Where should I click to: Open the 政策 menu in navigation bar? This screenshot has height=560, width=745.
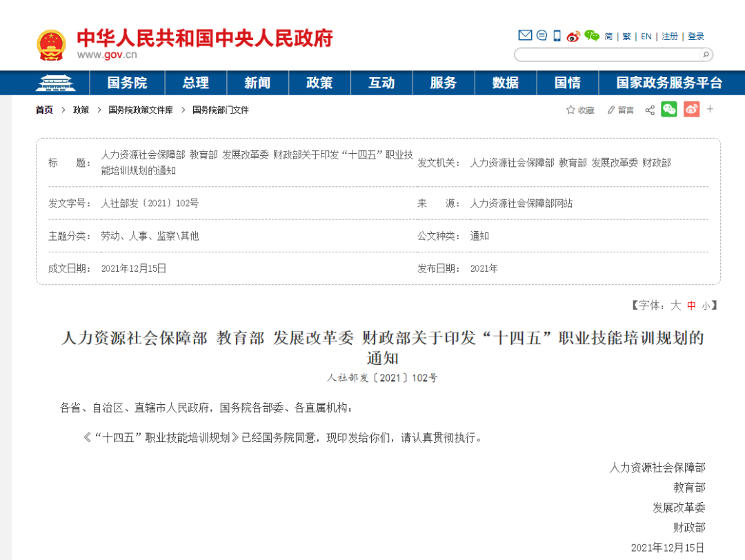[x=319, y=82]
